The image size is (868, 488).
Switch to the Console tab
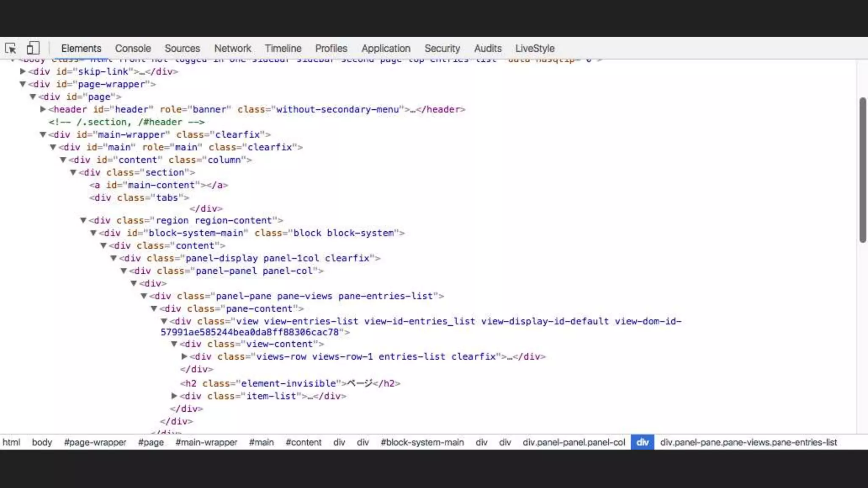(133, 48)
